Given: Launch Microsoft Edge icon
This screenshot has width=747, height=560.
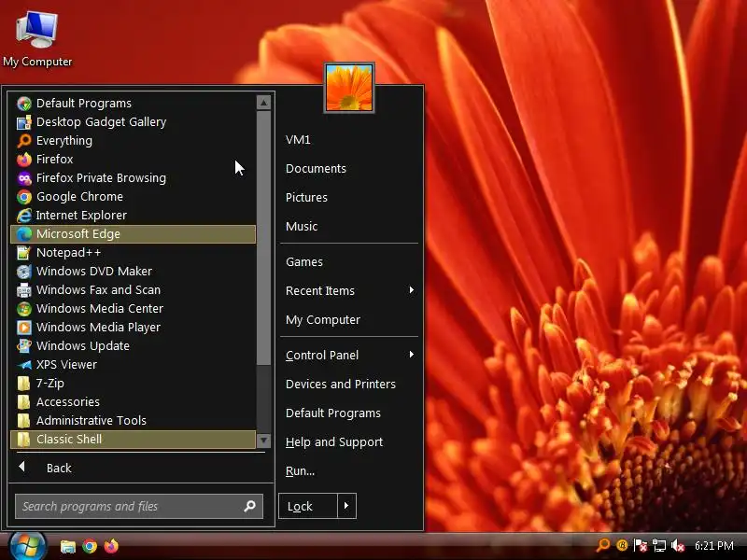Looking at the screenshot, I should 24,234.
